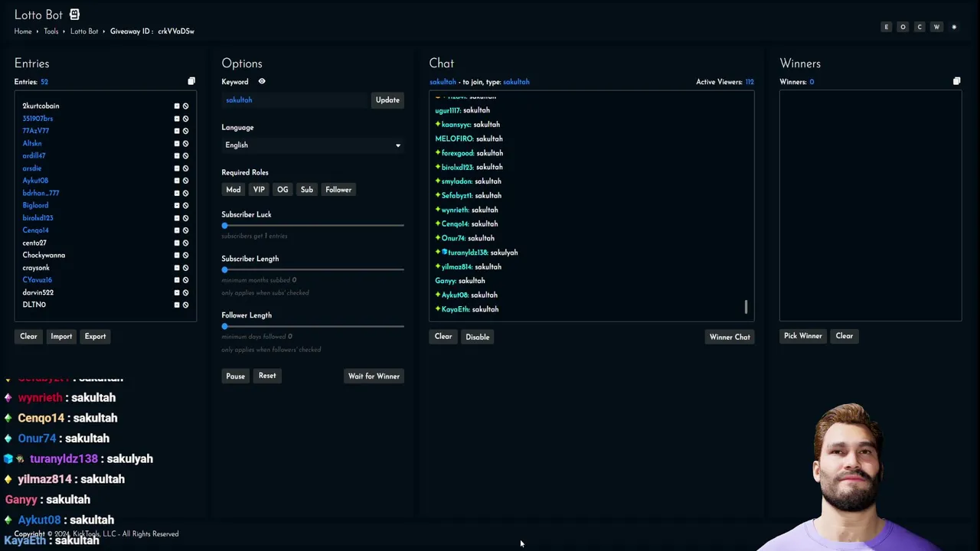
Task: Remove Bigloord entry with the minus icon
Action: point(177,206)
